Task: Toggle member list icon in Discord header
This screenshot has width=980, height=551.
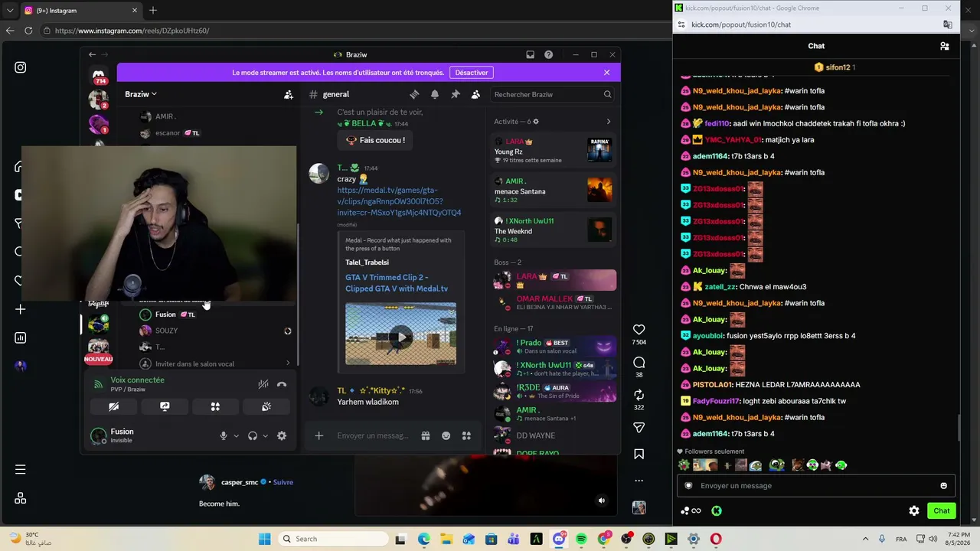Action: tap(475, 94)
